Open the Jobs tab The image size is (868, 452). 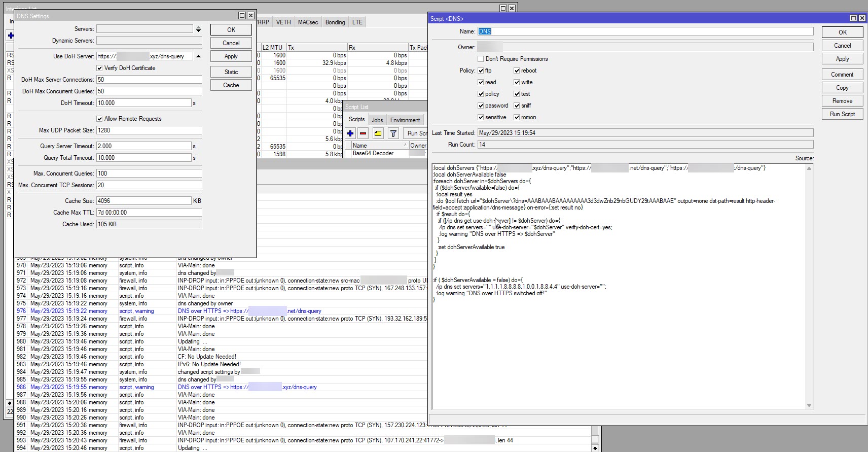(377, 120)
